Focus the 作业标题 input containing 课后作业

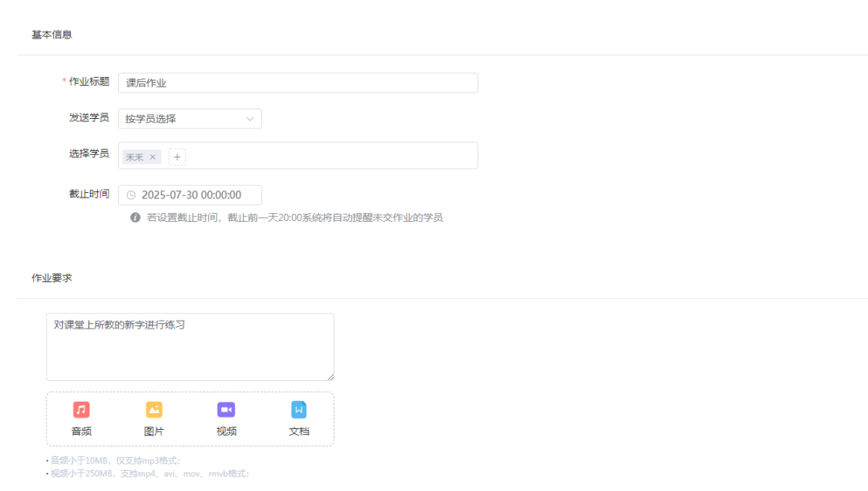297,83
